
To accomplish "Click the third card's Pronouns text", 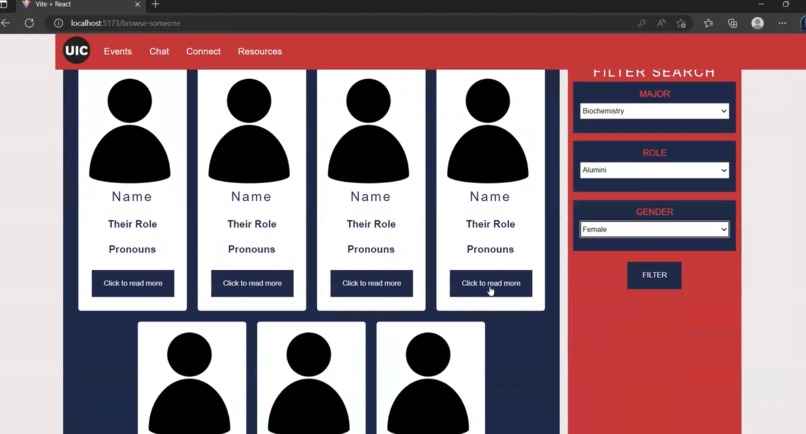I will (371, 249).
